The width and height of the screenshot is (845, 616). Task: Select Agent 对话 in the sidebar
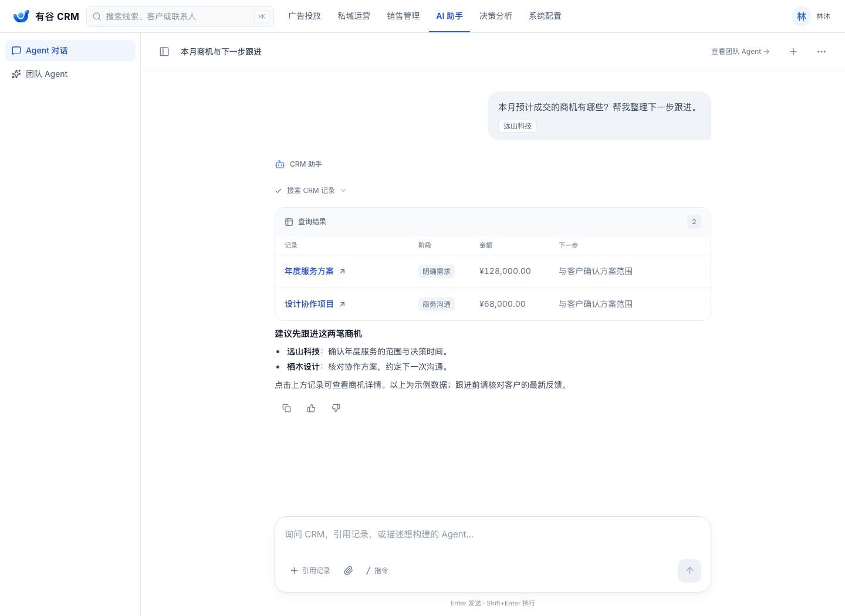coord(70,50)
